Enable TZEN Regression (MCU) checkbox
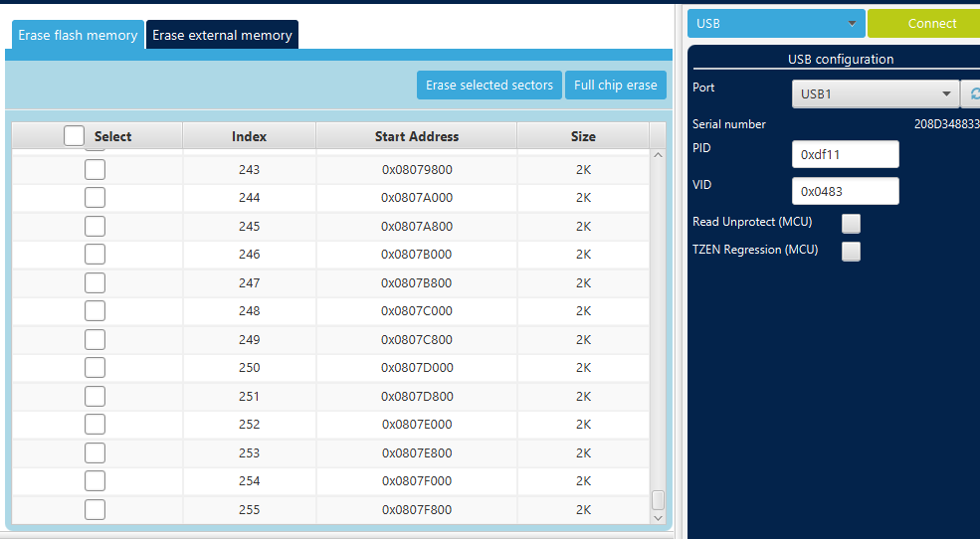Screen dimensions: 980x539 [851, 251]
